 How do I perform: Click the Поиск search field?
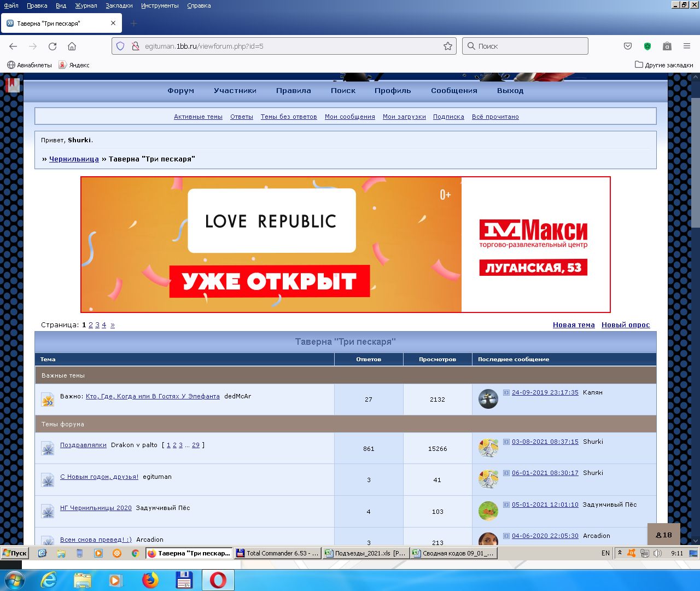point(526,47)
